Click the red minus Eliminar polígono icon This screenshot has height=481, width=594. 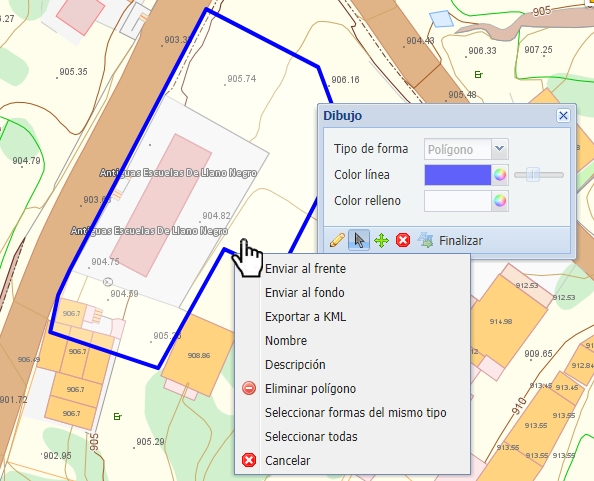point(249,389)
